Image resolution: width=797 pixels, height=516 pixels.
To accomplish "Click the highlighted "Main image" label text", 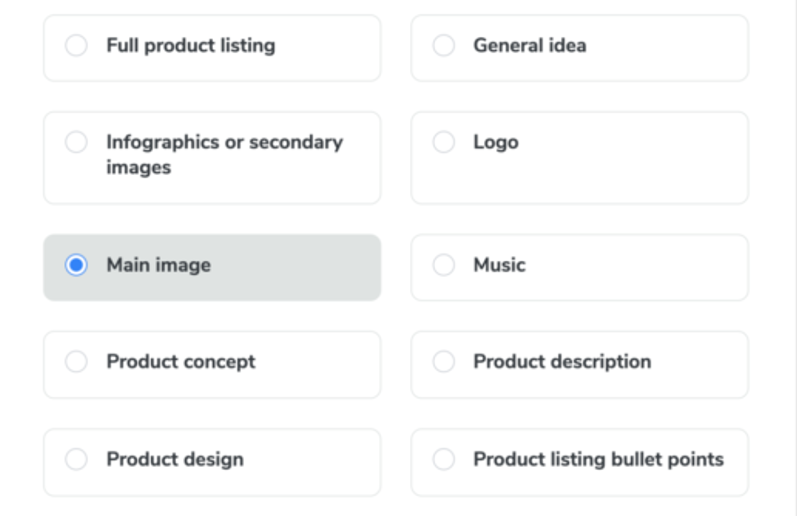I will 158,266.
